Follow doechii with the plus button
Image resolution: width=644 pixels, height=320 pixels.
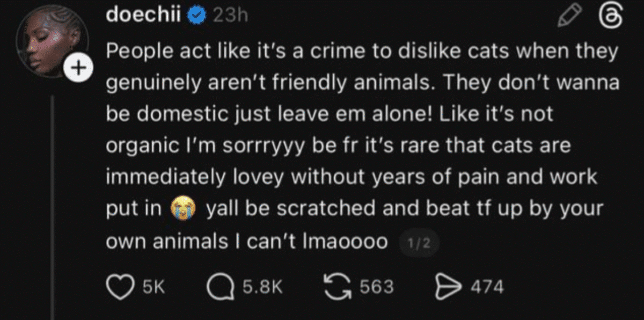click(x=78, y=68)
